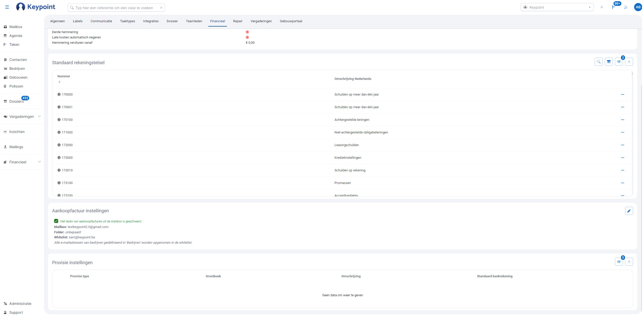Toggle the aankoopfacturen mailbox reading checkbox
The width and height of the screenshot is (644, 318).
tap(56, 221)
